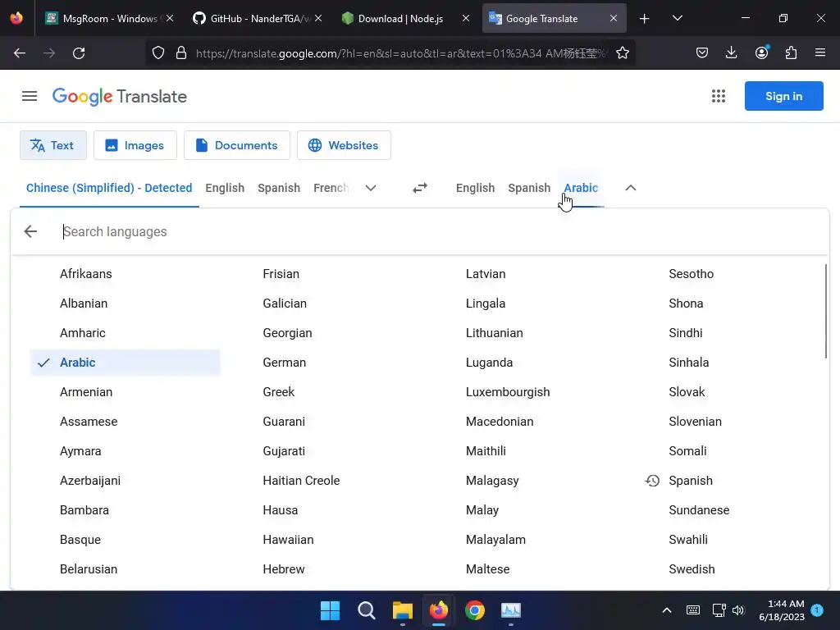Click the Sign in button
Image resolution: width=840 pixels, height=630 pixels.
pyautogui.click(x=783, y=97)
